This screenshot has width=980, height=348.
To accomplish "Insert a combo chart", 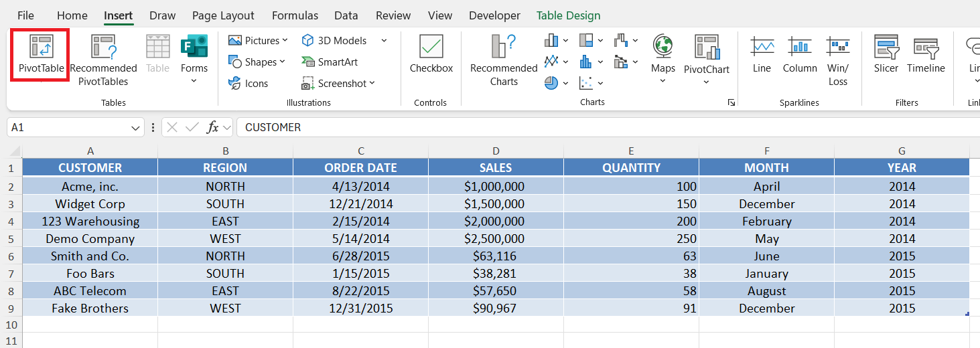I will [621, 62].
